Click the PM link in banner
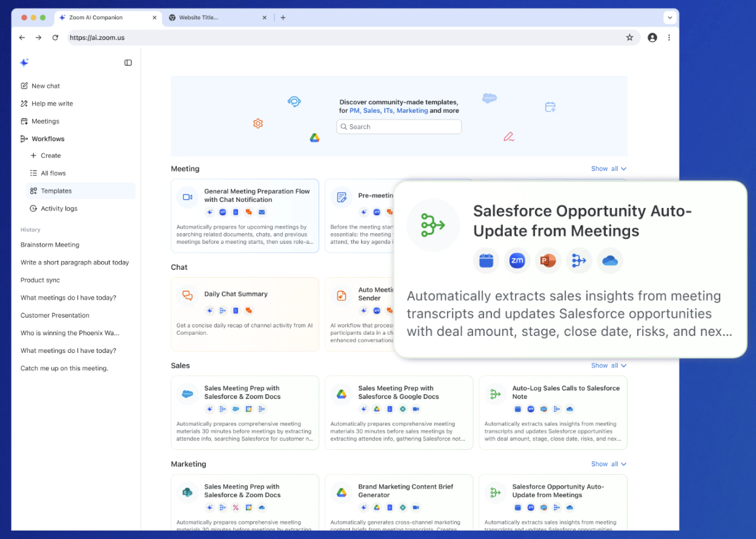The width and height of the screenshot is (756, 539). 354,111
